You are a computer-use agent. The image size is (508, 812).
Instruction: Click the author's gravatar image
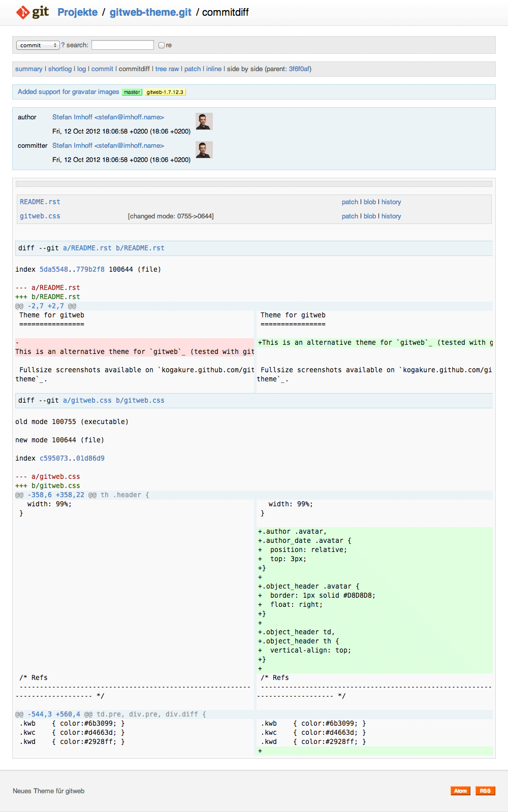tap(204, 121)
